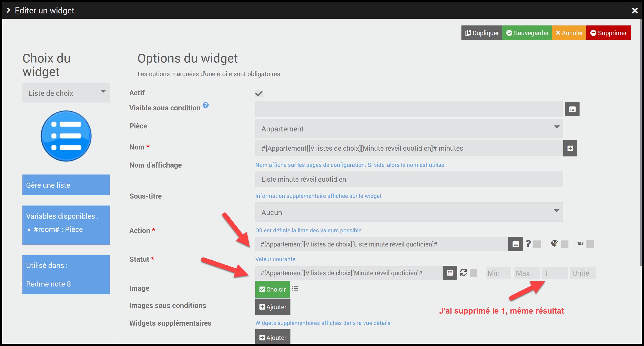Untick the Actif checkbox
The width and height of the screenshot is (644, 346).
click(x=259, y=94)
